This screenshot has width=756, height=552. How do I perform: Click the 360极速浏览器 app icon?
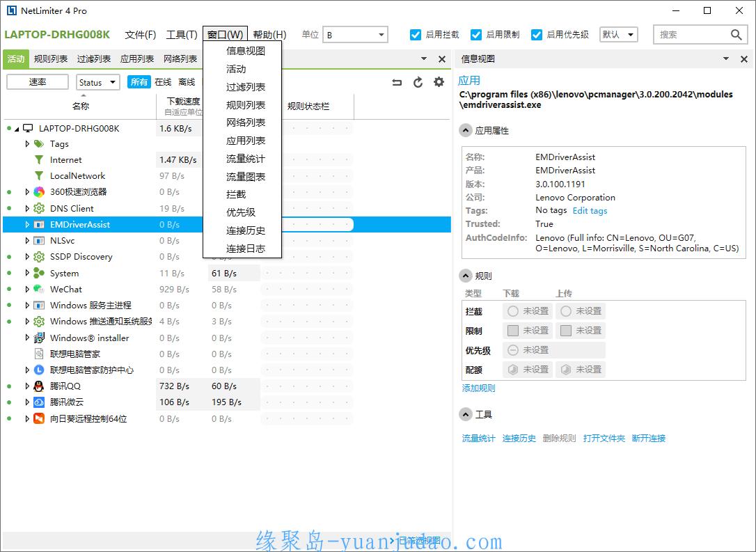(39, 192)
